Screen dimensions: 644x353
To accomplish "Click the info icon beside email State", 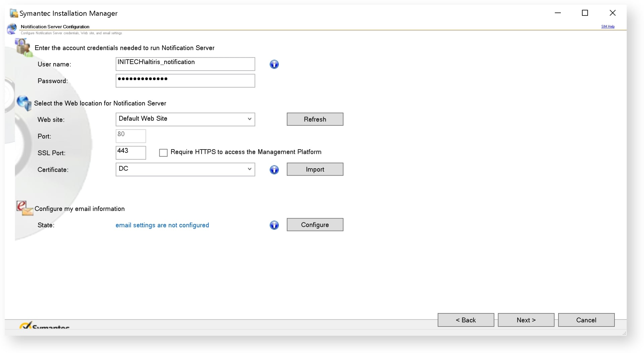I will [x=274, y=225].
